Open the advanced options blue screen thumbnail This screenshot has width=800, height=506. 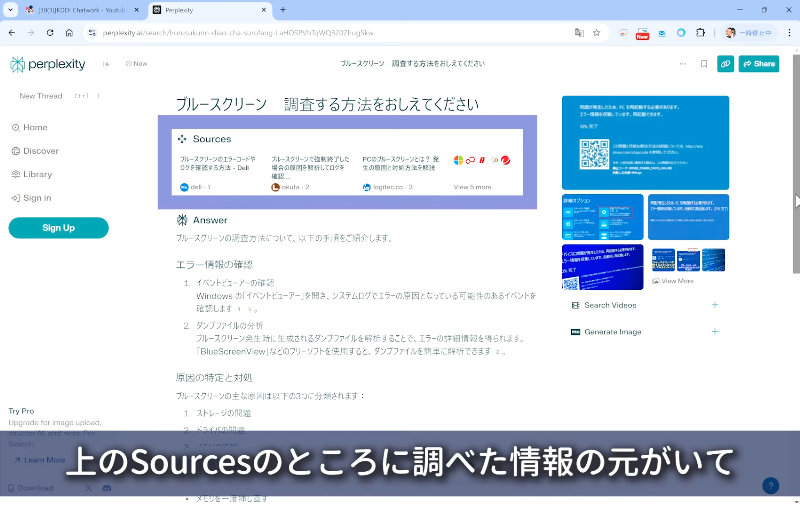[603, 217]
